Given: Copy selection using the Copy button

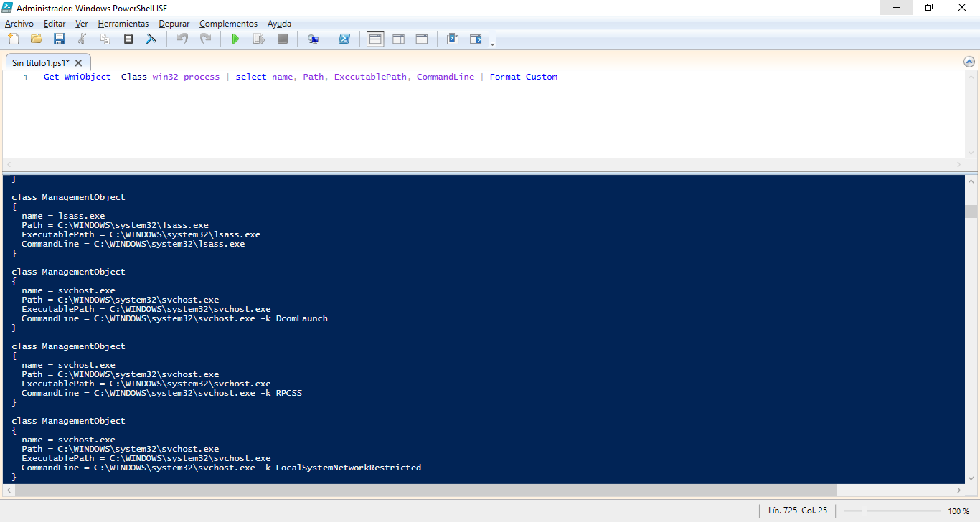Looking at the screenshot, I should pyautogui.click(x=105, y=39).
